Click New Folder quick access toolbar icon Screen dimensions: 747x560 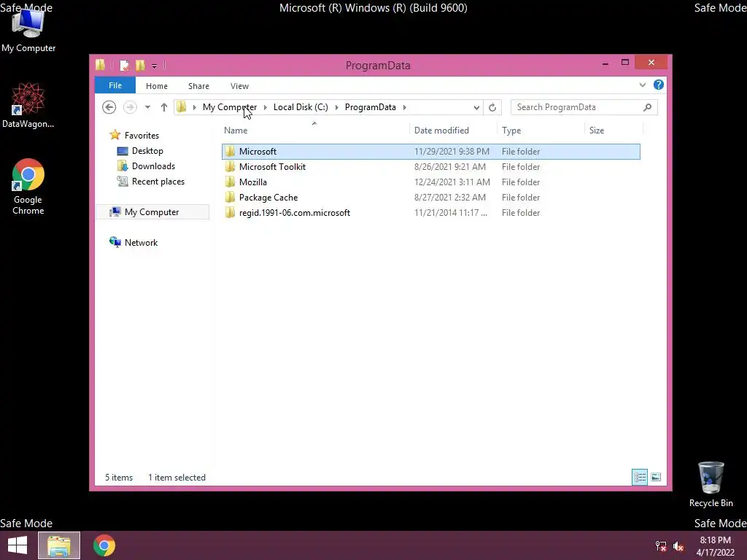click(x=140, y=65)
